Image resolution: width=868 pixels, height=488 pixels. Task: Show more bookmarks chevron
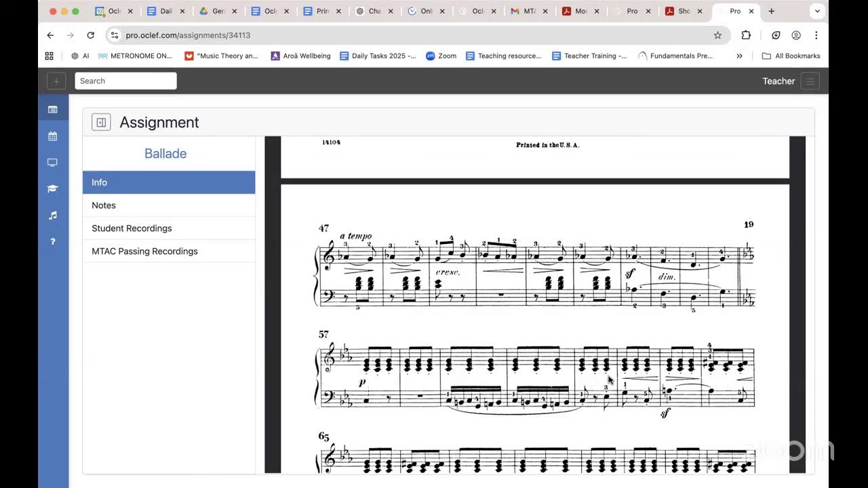[x=739, y=56]
